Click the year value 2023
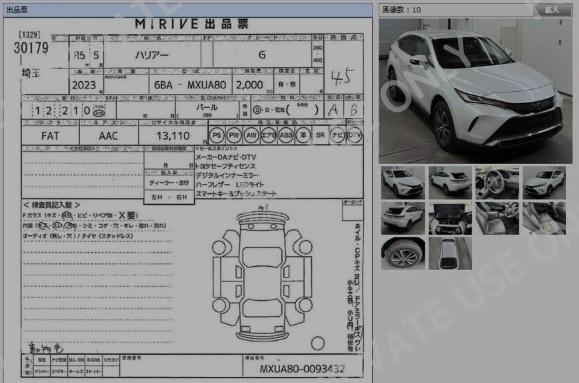This screenshot has height=383, width=579. 84,85
